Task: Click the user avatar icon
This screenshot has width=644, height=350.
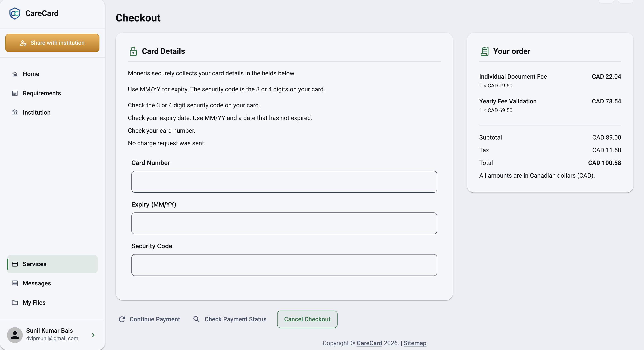Action: coord(15,335)
